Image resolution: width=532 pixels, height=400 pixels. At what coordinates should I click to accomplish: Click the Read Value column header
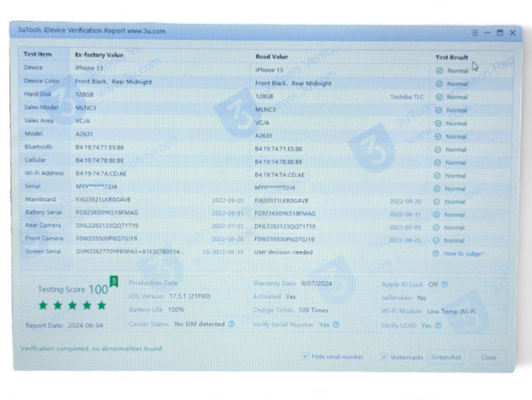click(272, 57)
